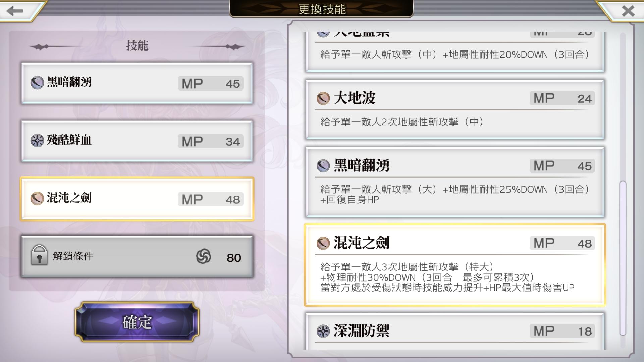Select the locked 解鎖條件 slot
Image resolution: width=644 pixels, height=362 pixels.
point(137,256)
